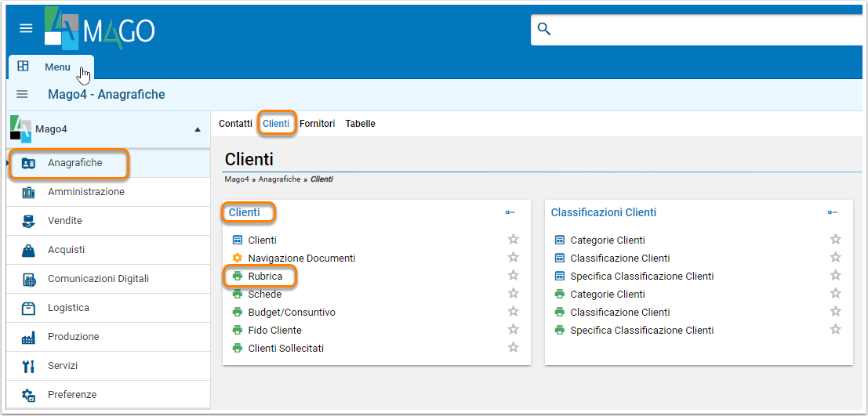The height and width of the screenshot is (416, 868).
Task: Click the gear icon beside Navigazione Documenti
Action: (x=238, y=258)
